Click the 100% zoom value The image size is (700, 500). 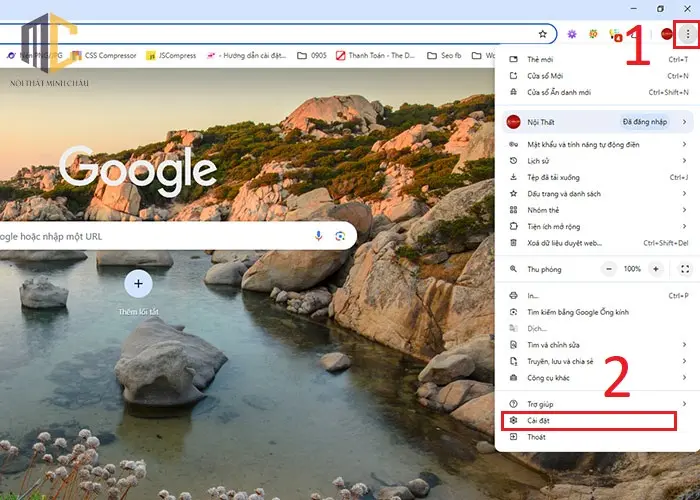632,269
